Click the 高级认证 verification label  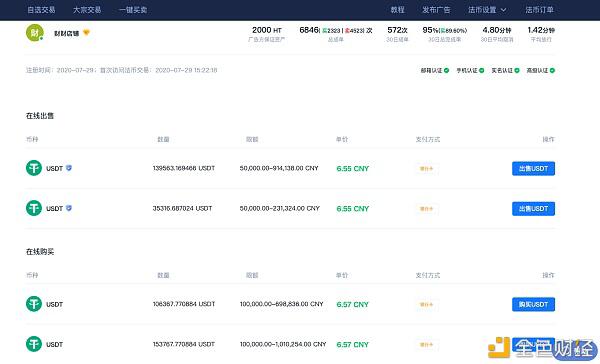click(537, 70)
